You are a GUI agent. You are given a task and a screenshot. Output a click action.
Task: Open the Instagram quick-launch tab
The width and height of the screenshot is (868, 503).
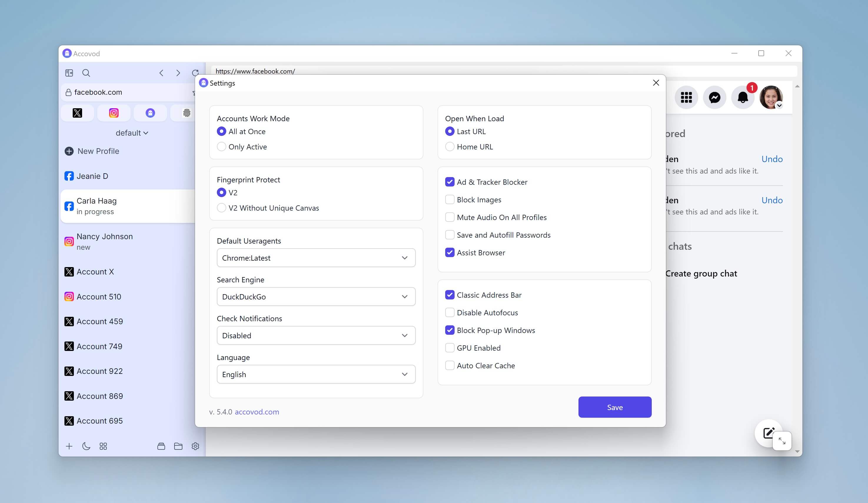(x=114, y=113)
